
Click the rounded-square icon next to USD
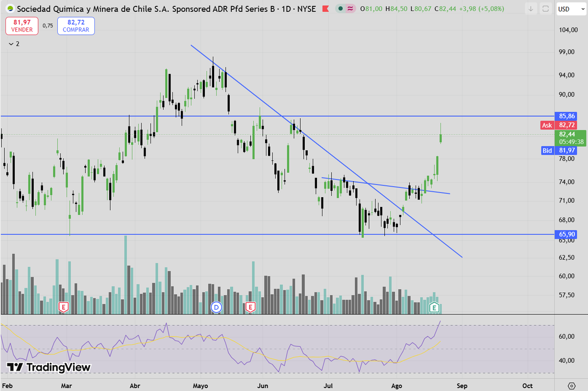[545, 9]
